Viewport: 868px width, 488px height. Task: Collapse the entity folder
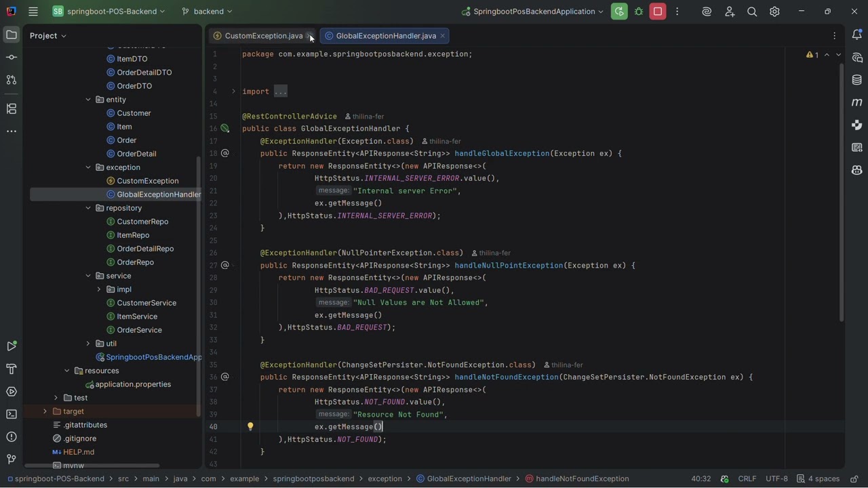(88, 100)
